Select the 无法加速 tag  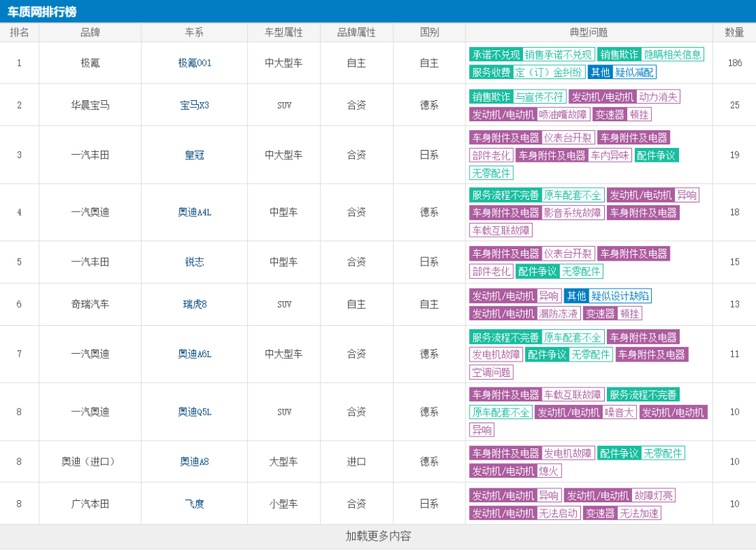coord(639,514)
